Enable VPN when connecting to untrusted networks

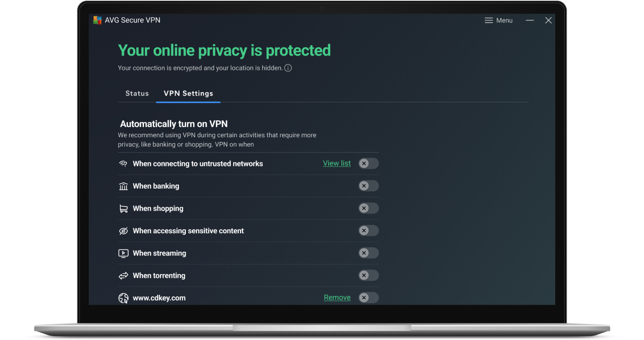coord(368,163)
